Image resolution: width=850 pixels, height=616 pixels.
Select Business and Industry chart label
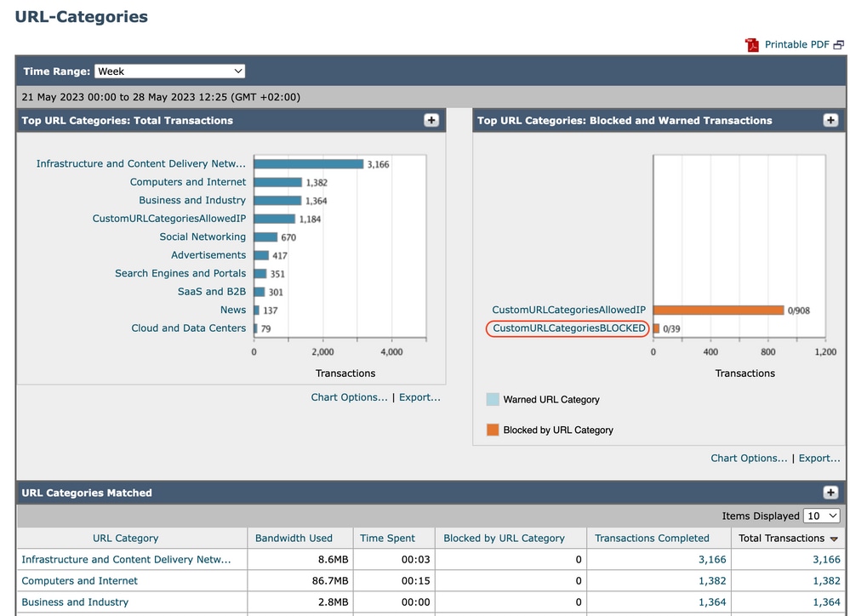pos(192,200)
